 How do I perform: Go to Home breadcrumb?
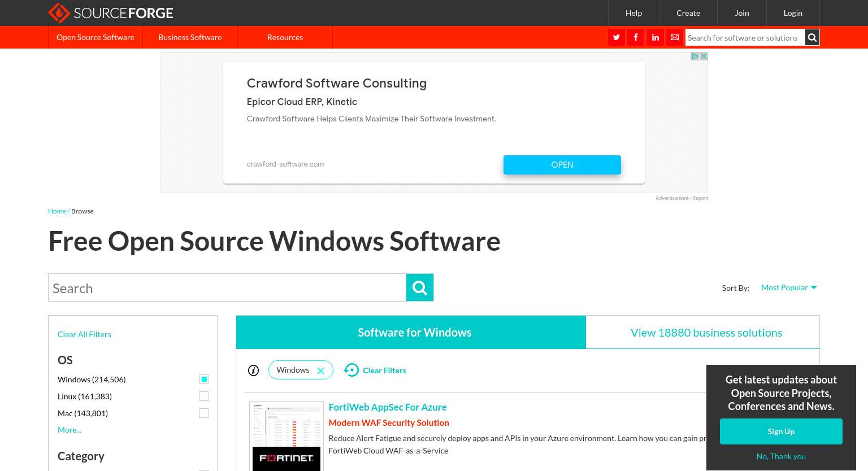click(57, 211)
